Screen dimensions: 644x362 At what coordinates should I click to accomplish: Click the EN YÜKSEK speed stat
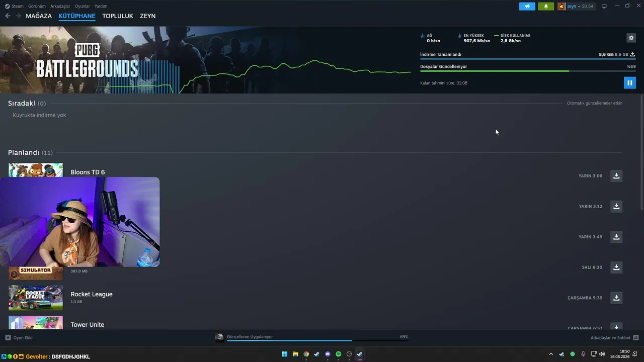point(474,38)
